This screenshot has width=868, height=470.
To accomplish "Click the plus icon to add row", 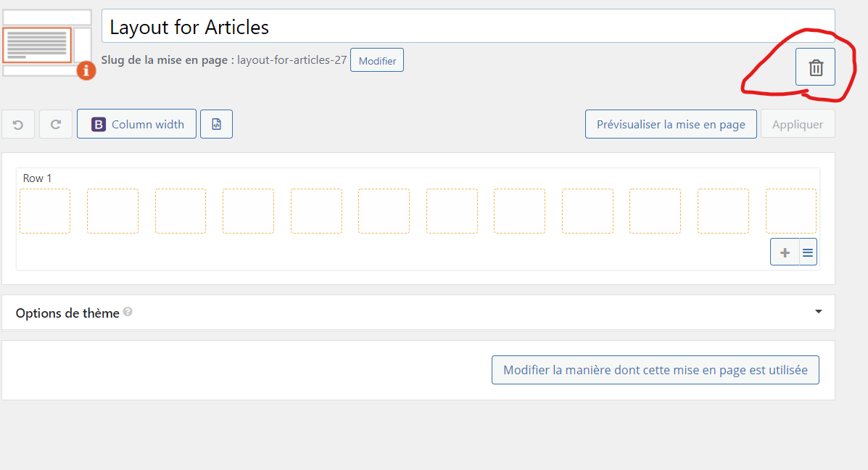I will [x=785, y=252].
